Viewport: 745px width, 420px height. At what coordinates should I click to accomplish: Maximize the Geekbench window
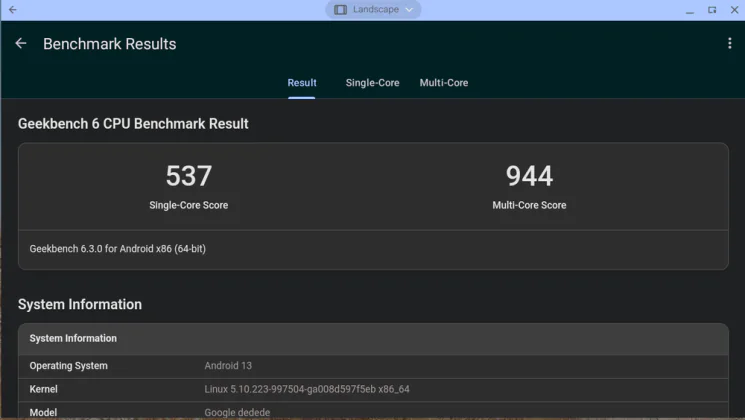[712, 10]
